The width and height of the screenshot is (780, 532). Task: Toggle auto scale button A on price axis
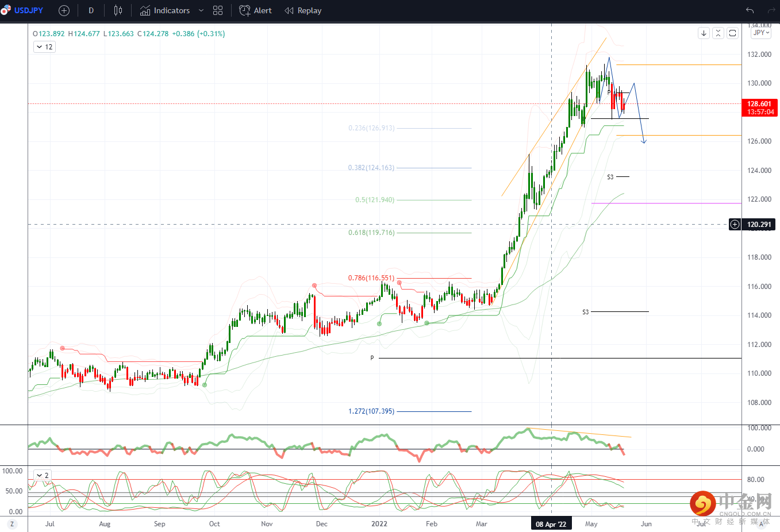tap(762, 523)
